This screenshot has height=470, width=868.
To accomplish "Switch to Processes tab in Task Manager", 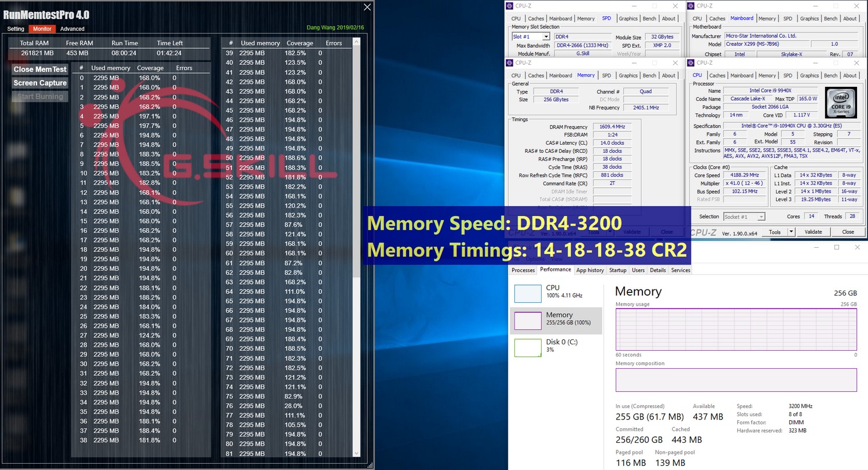I will (x=523, y=270).
